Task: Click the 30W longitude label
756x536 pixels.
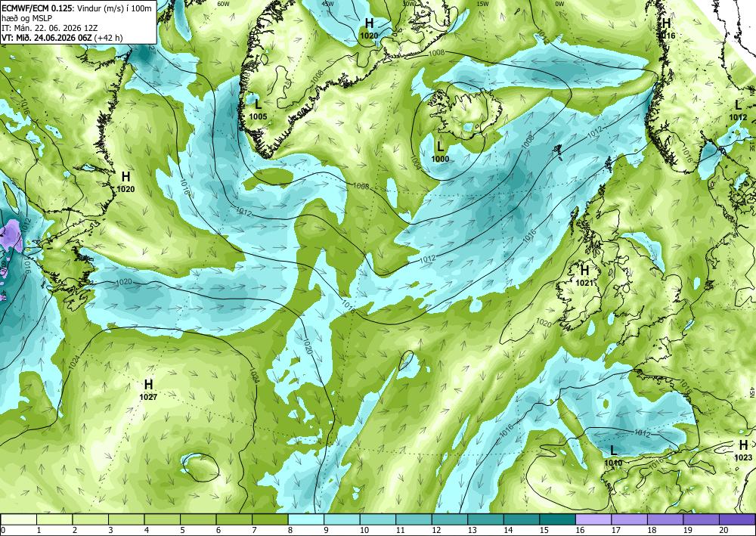Action: [410, 4]
